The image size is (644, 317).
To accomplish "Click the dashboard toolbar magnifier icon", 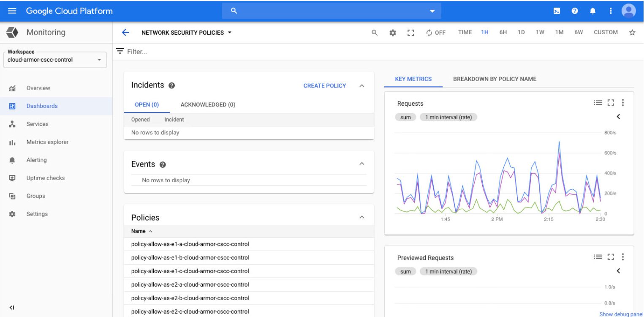I will [x=374, y=33].
